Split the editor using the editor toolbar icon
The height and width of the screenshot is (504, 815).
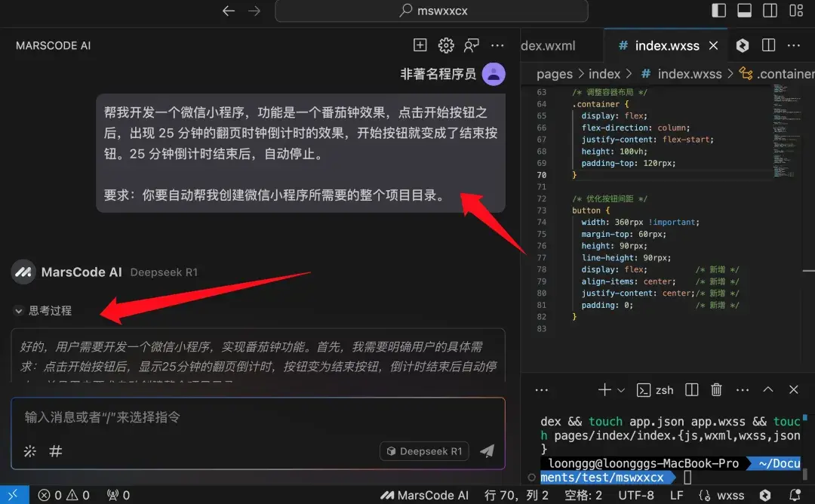769,45
